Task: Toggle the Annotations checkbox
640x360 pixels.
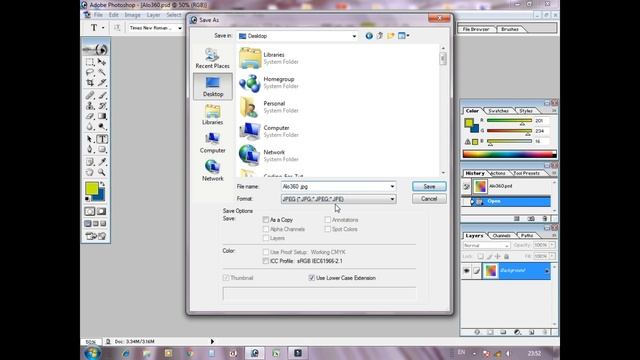Action: coord(328,220)
